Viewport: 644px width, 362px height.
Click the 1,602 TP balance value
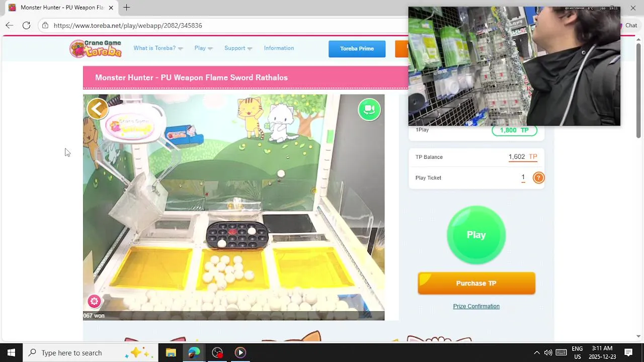click(523, 157)
